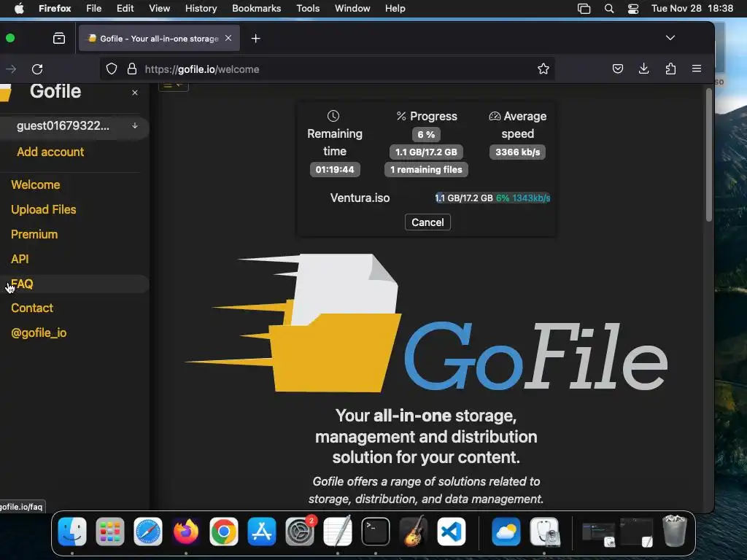Open the API sidebar link
Viewport: 747px width, 560px height.
[x=20, y=259]
